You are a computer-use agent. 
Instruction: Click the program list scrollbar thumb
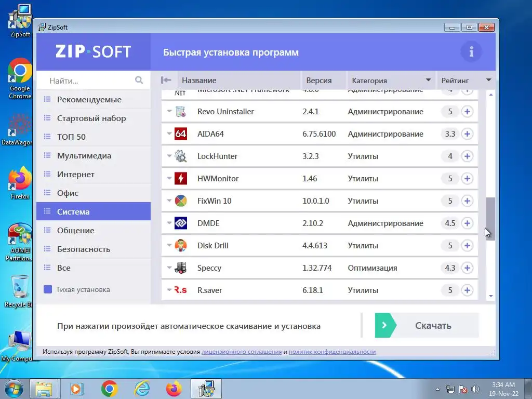(x=490, y=219)
